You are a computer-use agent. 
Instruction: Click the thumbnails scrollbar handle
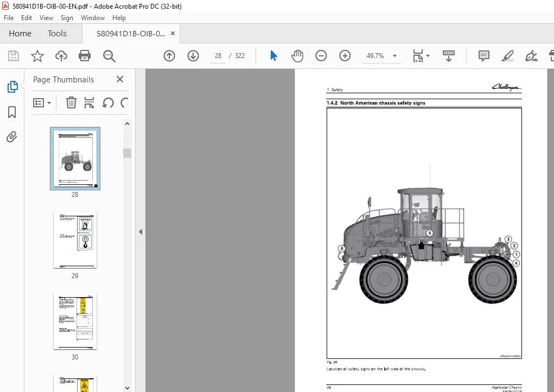pos(127,153)
